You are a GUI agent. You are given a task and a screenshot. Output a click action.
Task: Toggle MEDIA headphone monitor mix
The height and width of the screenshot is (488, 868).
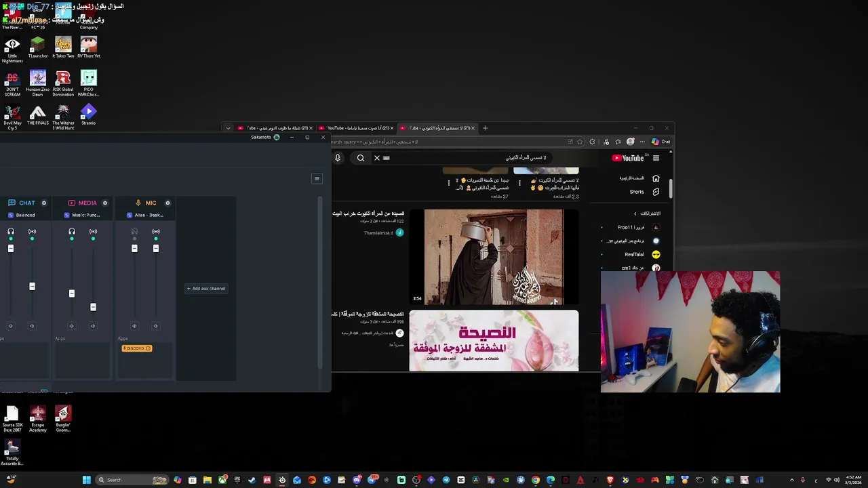[72, 232]
